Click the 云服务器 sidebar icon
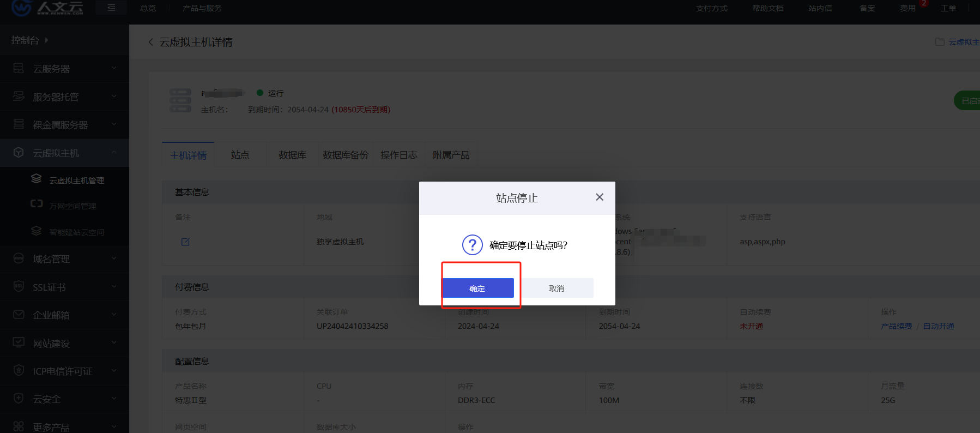The height and width of the screenshot is (433, 980). click(x=19, y=68)
